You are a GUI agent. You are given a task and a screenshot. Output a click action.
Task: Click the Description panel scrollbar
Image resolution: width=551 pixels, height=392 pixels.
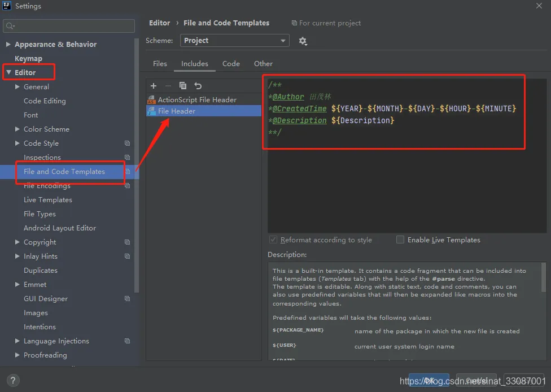click(x=544, y=277)
